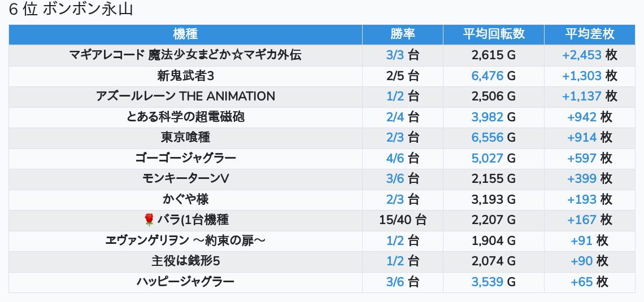Image resolution: width=644 pixels, height=302 pixels.
Task: Click the rose icon beside バラ(1台機種
Action: click(x=149, y=220)
